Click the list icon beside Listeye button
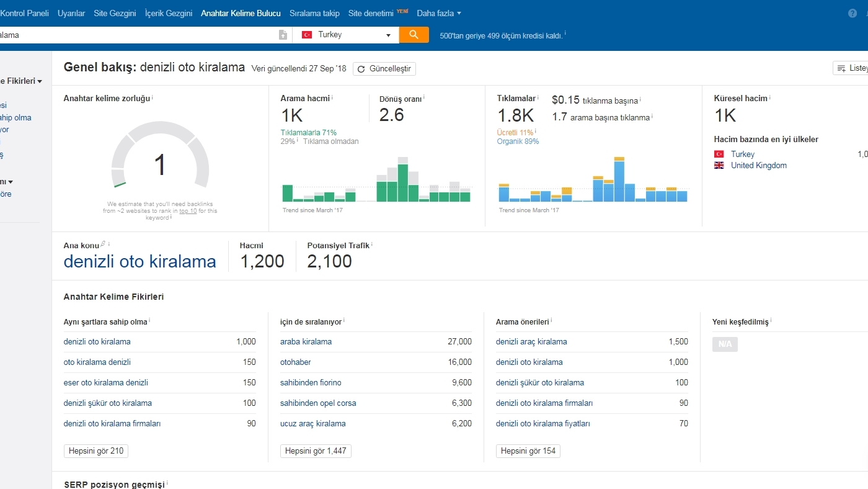Viewport: 868px width, 489px height. click(841, 68)
